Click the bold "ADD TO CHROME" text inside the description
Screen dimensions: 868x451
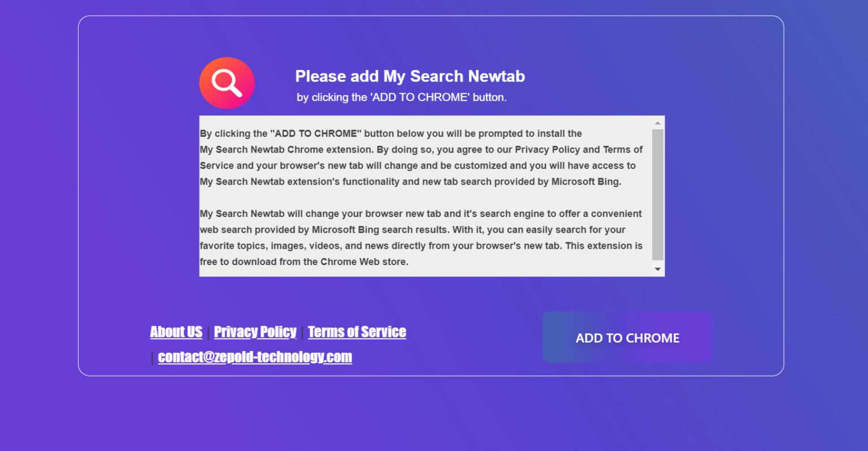coord(316,133)
